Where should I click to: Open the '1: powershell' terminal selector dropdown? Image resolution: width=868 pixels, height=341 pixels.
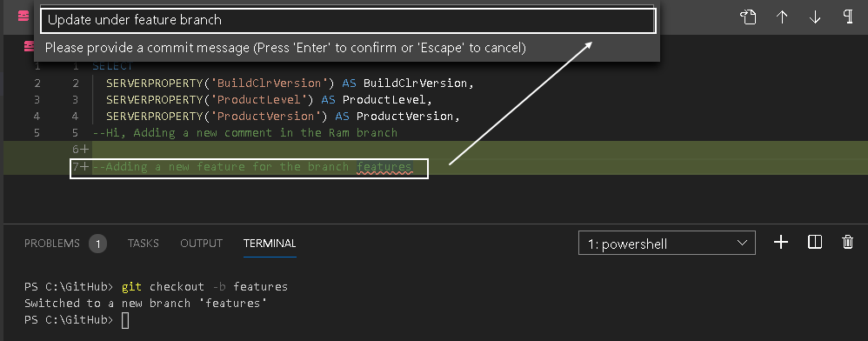tap(667, 243)
